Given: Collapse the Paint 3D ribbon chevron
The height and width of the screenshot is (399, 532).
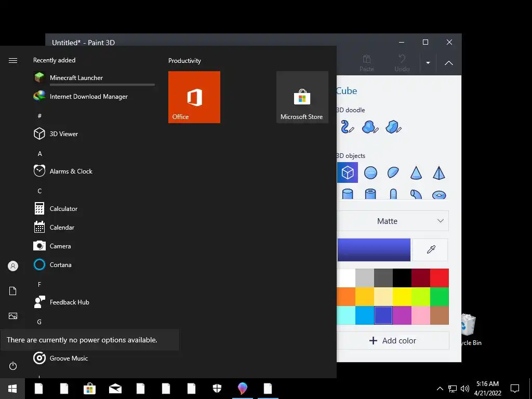Looking at the screenshot, I should click(x=448, y=63).
